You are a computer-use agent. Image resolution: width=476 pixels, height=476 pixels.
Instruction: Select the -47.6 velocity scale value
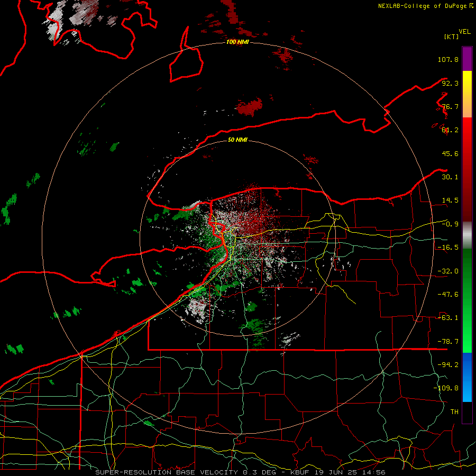click(448, 295)
